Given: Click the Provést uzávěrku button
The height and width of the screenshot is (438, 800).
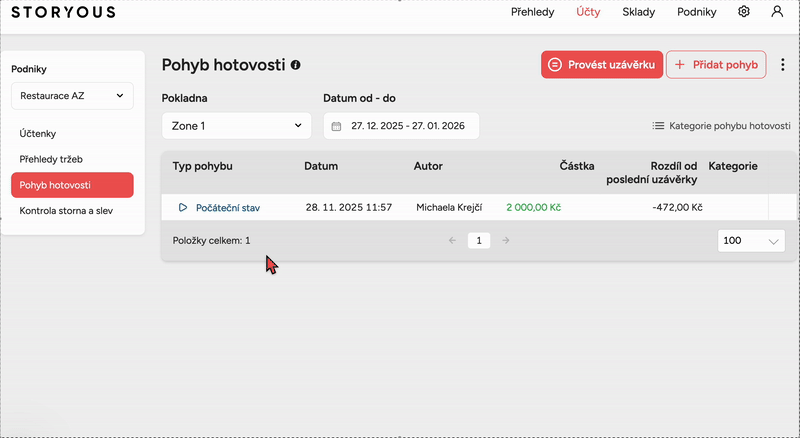Looking at the screenshot, I should pos(601,65).
